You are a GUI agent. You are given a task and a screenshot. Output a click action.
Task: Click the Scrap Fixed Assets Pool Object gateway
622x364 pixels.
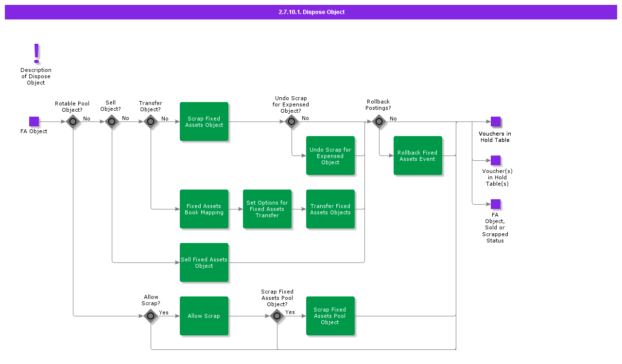coord(277,316)
